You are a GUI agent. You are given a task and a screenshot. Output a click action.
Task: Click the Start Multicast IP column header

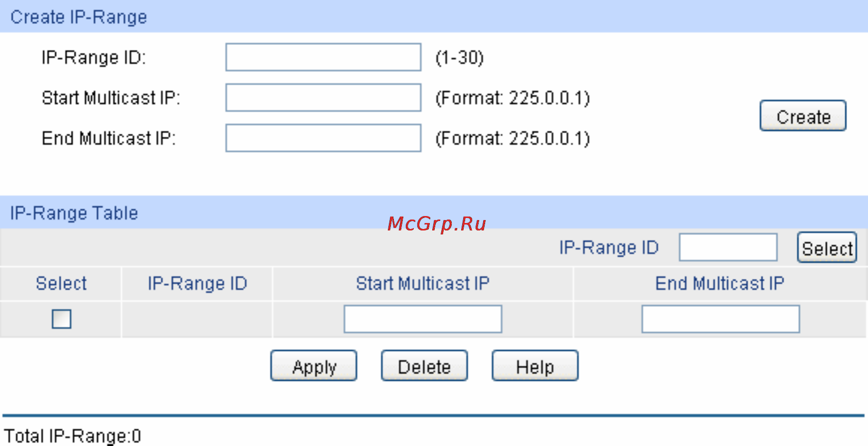pyautogui.click(x=423, y=283)
